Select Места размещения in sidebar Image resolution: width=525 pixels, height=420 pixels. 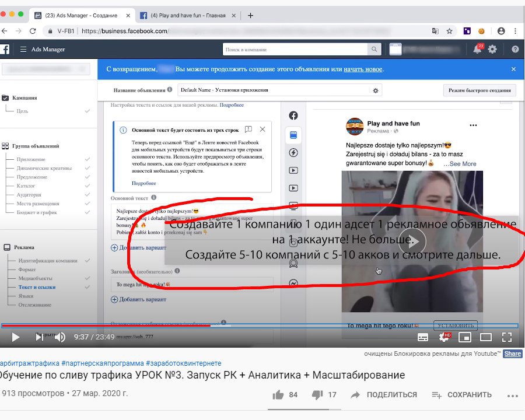point(38,204)
